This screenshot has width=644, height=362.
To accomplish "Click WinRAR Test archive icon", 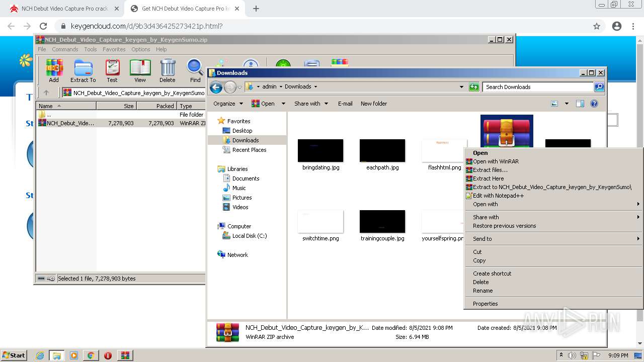I will click(x=112, y=70).
